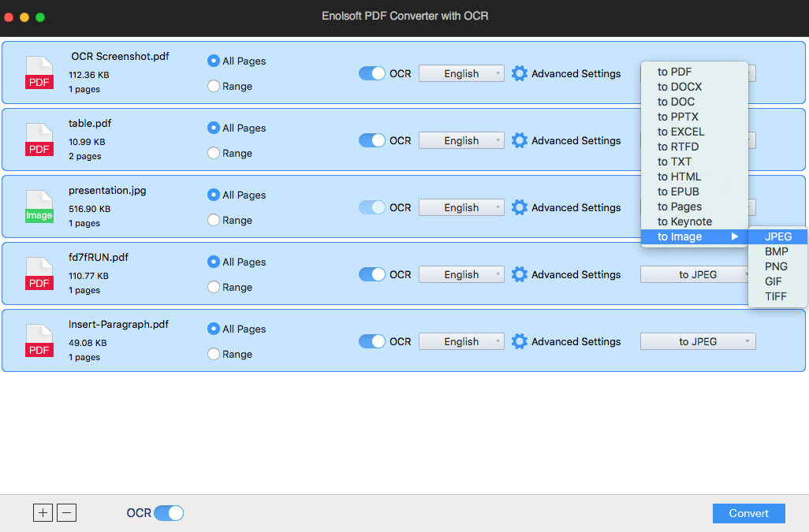Choose to EPUB from format menu
809x532 pixels.
(695, 192)
